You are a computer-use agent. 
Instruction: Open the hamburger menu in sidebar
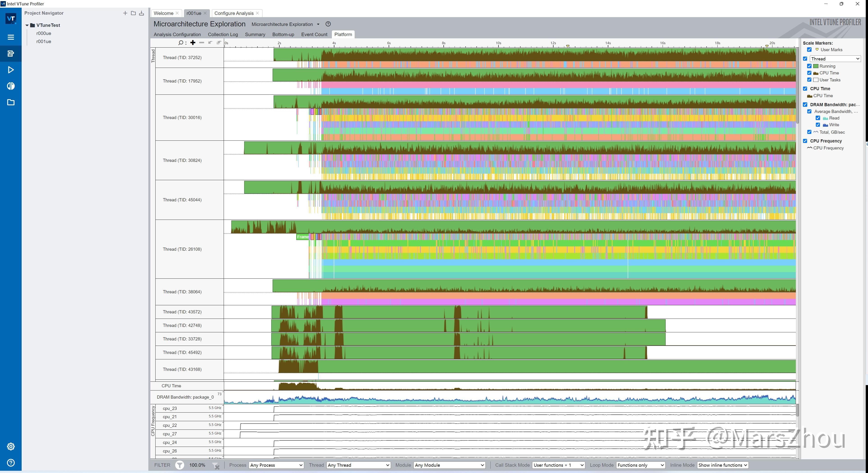pyautogui.click(x=11, y=37)
